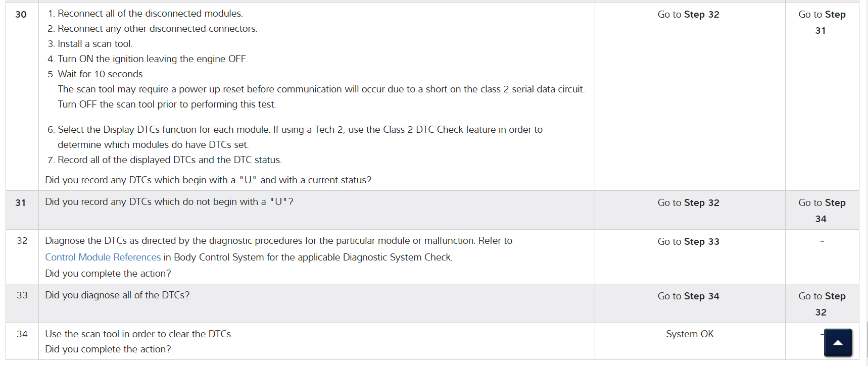Click the step number 32 cell
This screenshot has height=366, width=868.
(22, 241)
